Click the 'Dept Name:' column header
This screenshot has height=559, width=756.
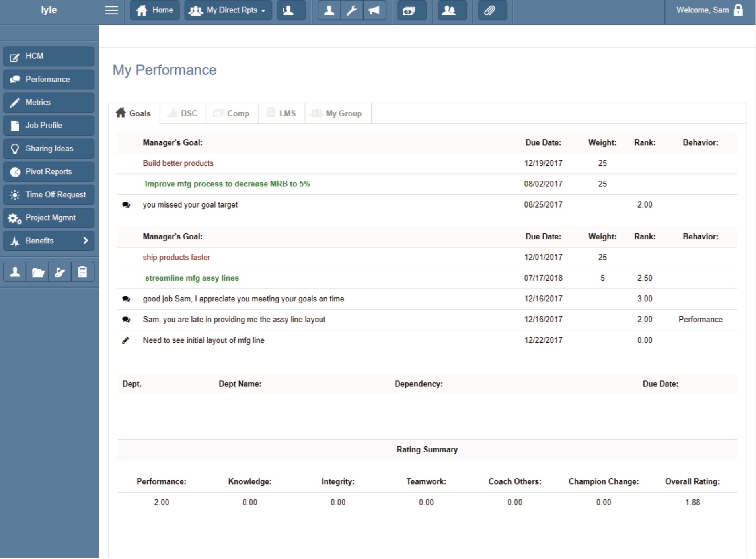coord(240,384)
